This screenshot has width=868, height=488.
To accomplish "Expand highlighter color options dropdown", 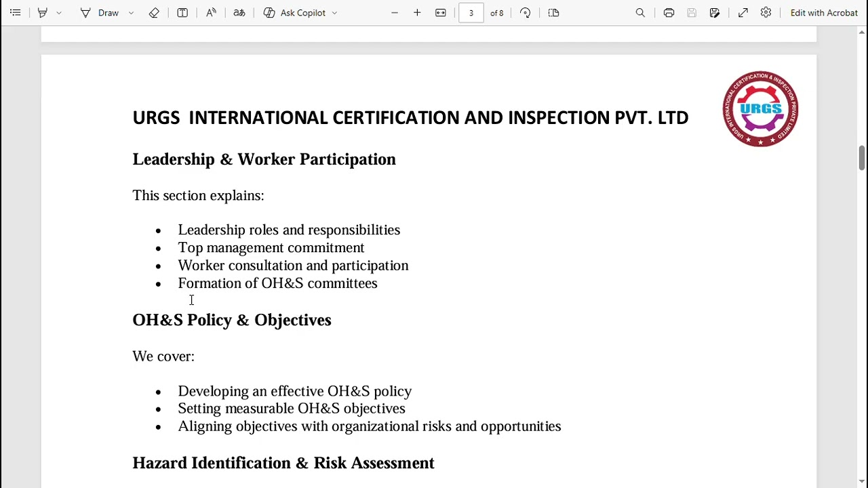I will coord(59,13).
